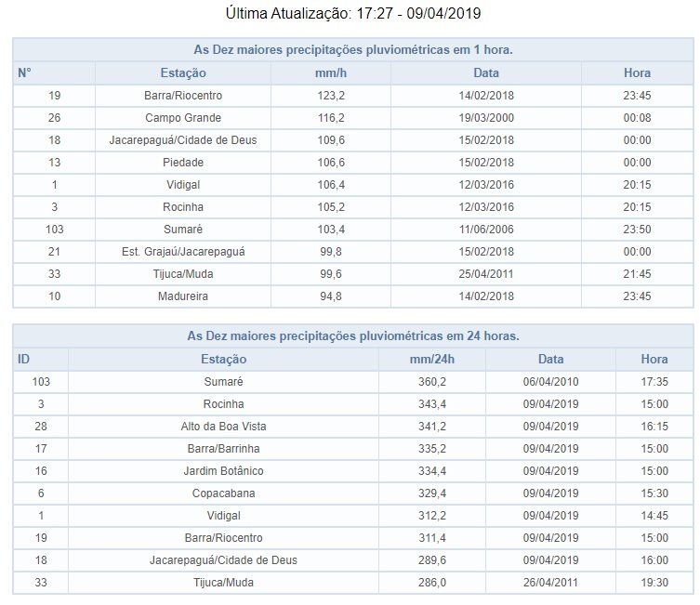Click the time '14:45'
Screen dimensions: 700x605
[654, 516]
